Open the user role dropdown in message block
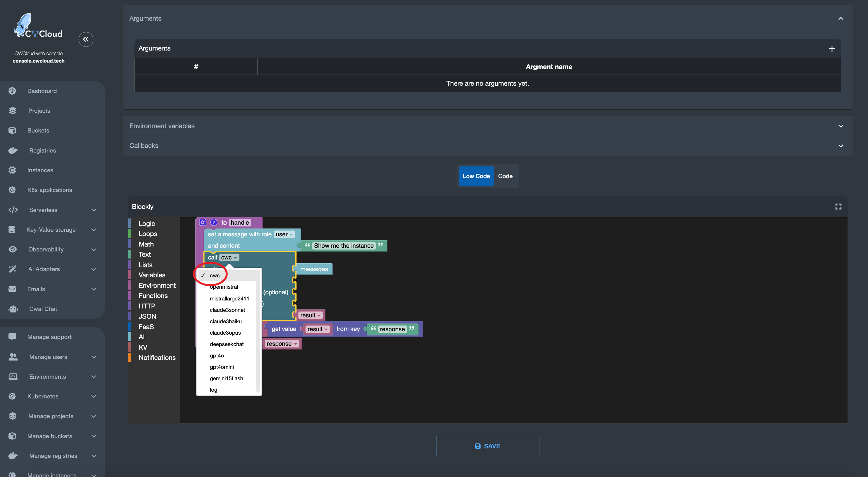The image size is (868, 477). tap(285, 234)
